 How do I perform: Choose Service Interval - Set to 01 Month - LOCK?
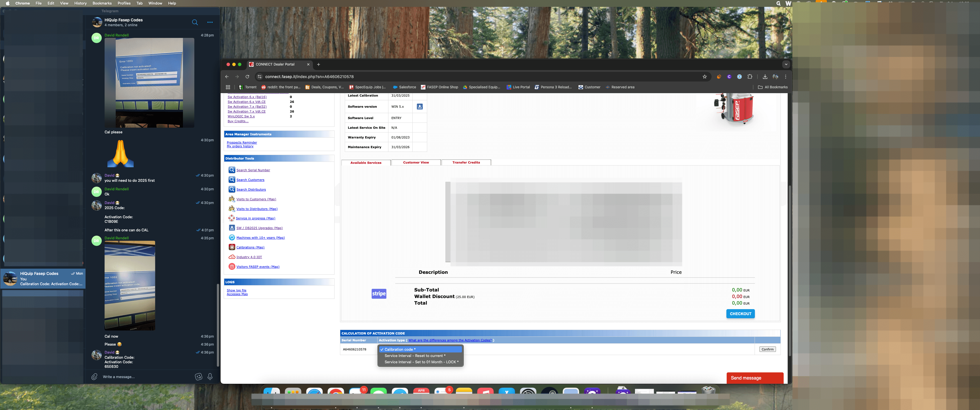[x=420, y=362]
